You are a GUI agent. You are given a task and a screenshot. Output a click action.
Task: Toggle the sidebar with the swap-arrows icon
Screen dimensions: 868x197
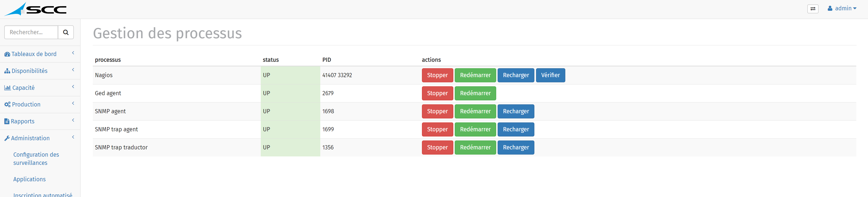click(813, 9)
